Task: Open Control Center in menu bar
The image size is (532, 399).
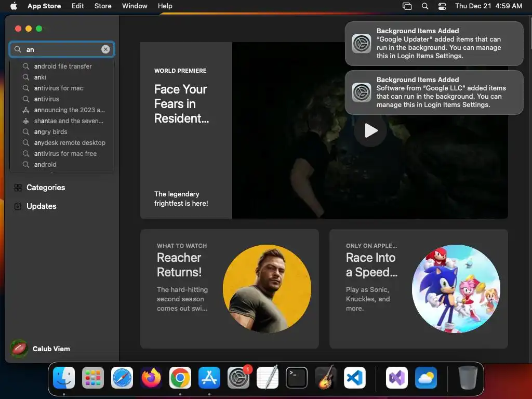Action: click(x=442, y=6)
